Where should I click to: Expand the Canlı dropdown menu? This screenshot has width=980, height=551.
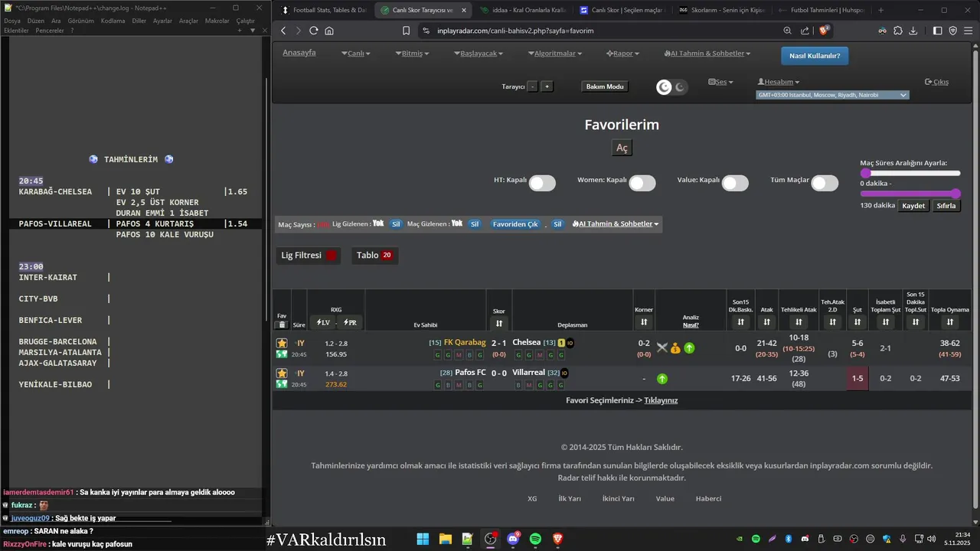pos(356,54)
